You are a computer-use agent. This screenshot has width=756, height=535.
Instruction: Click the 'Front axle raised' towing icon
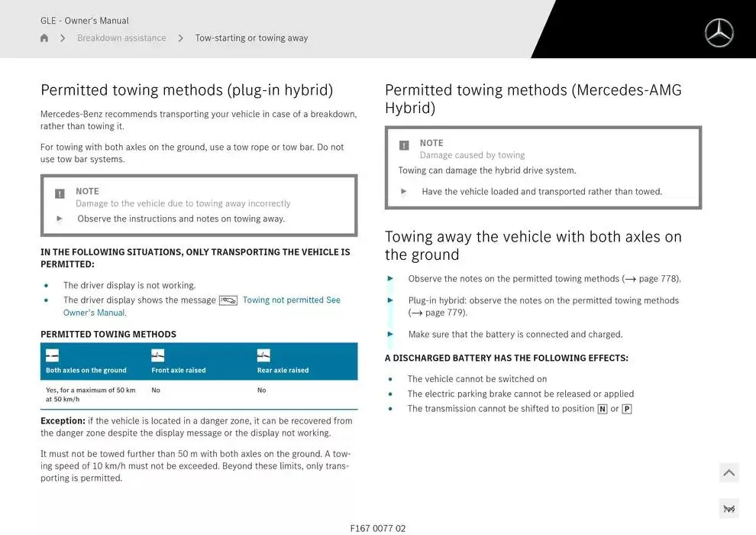pyautogui.click(x=157, y=355)
